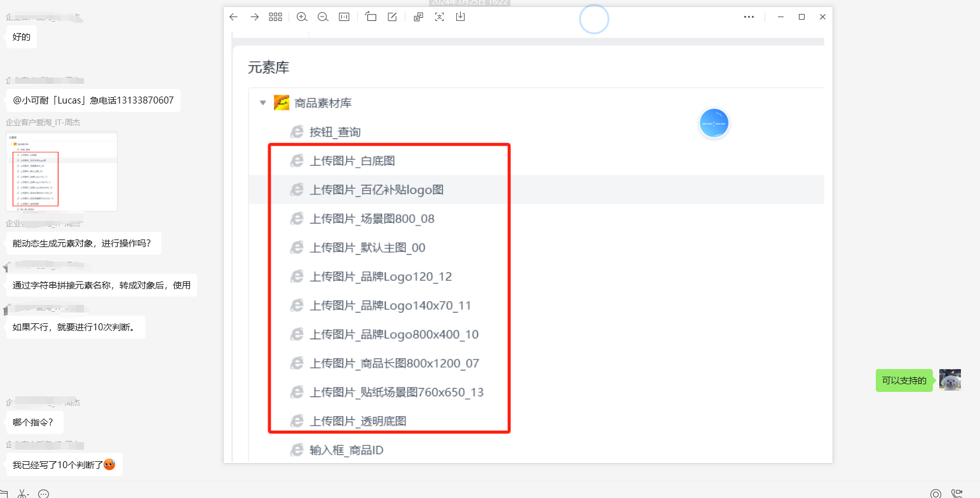This screenshot has height=498, width=980.
Task: Click the 商品素材库 library name
Action: [323, 103]
